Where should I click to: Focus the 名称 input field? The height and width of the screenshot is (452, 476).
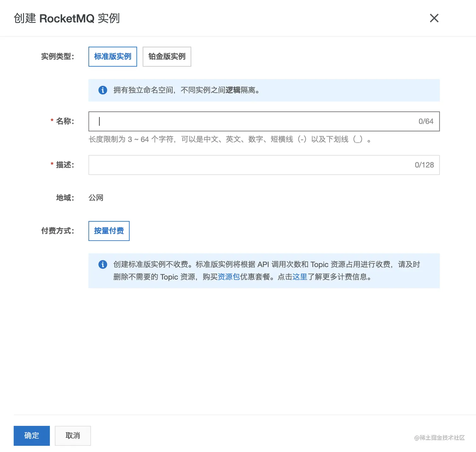click(264, 121)
